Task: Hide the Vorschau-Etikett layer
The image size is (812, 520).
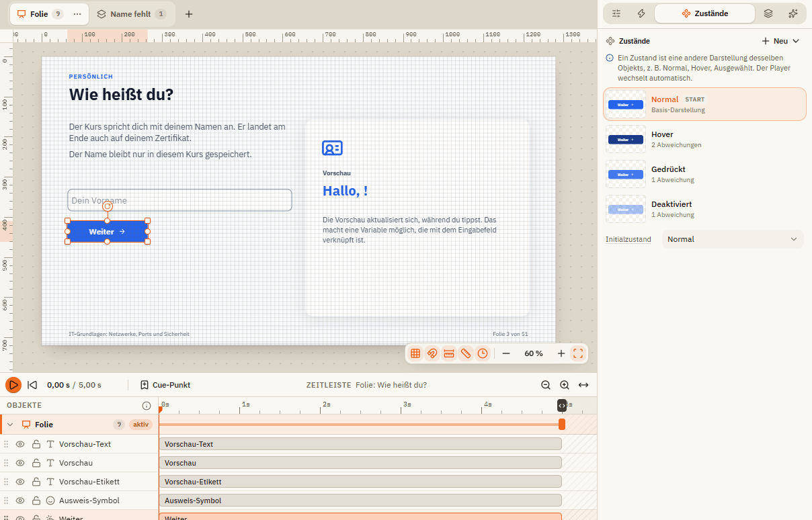Action: (20, 482)
